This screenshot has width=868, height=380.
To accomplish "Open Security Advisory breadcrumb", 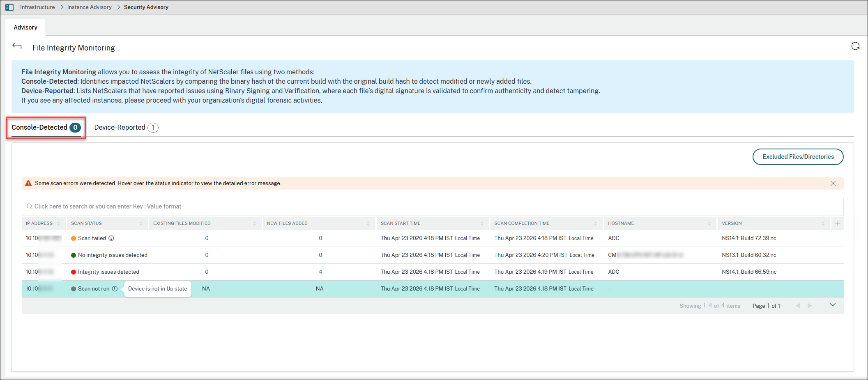I will [146, 7].
